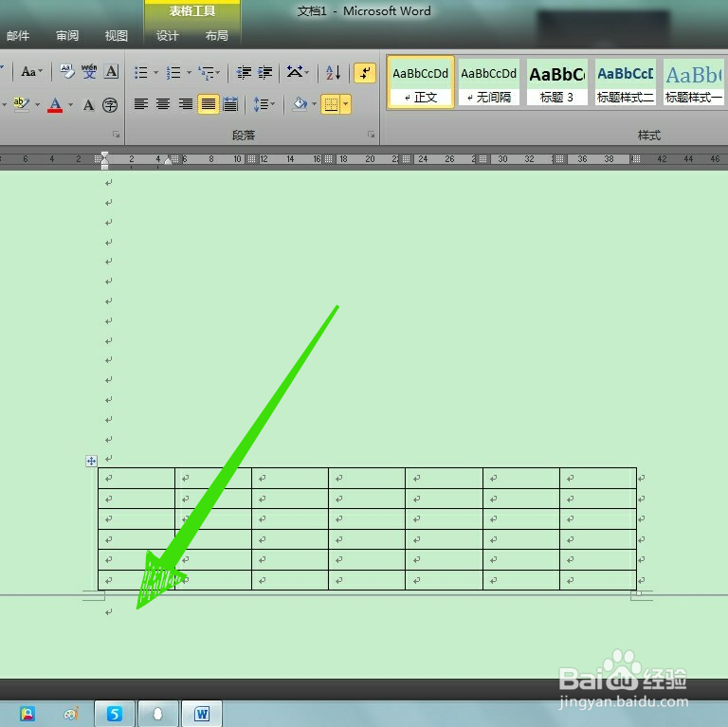
Task: Decrease paragraph indent
Action: tap(244, 72)
